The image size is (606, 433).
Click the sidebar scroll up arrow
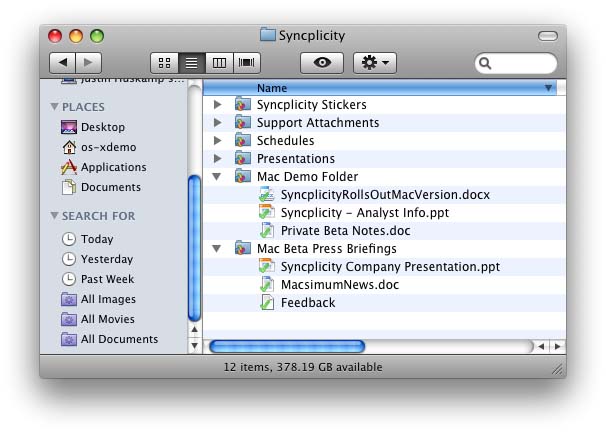tap(194, 330)
